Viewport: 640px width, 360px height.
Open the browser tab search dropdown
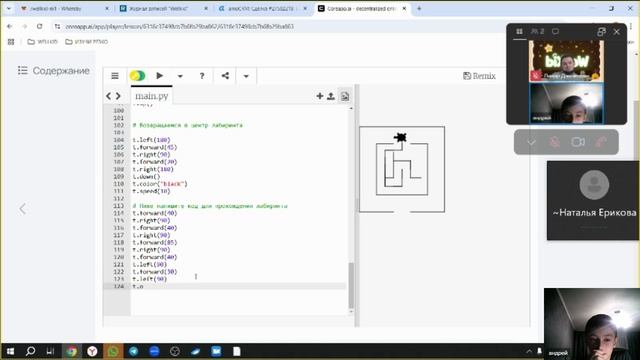[x=9, y=8]
